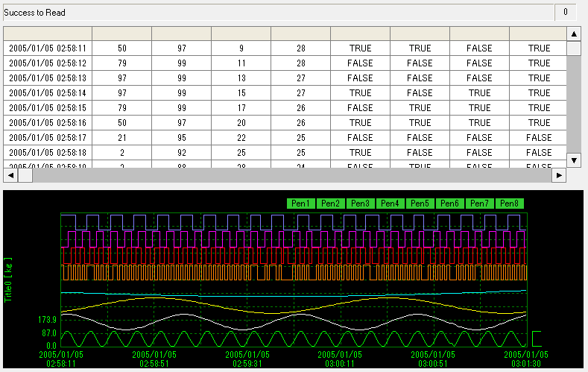This screenshot has height=372, width=588.
Task: Click the Title0 [kg] axis label
Action: tap(10, 280)
